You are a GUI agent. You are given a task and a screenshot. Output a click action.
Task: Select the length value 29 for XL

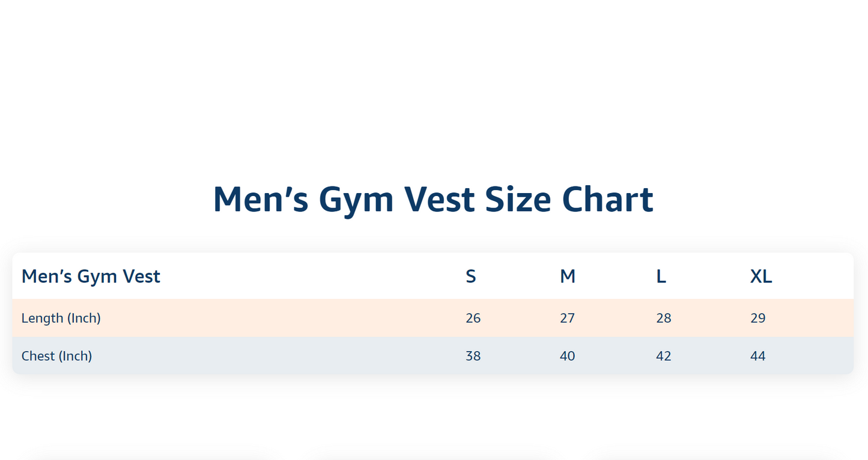tap(757, 318)
